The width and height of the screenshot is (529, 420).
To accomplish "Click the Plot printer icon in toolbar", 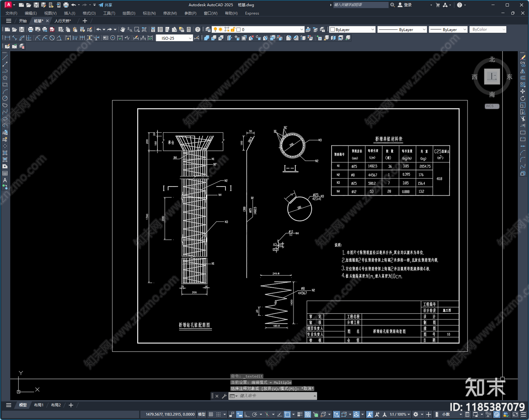I will [x=31, y=29].
